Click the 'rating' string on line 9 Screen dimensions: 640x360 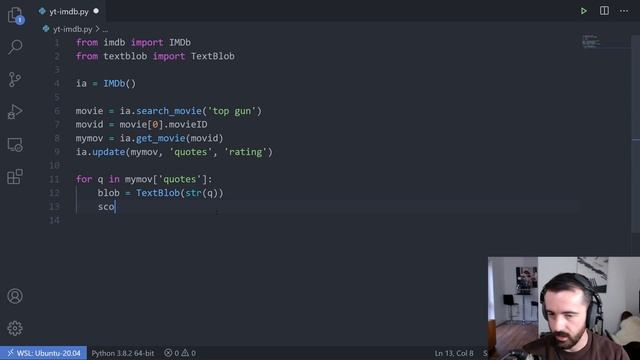click(x=245, y=152)
